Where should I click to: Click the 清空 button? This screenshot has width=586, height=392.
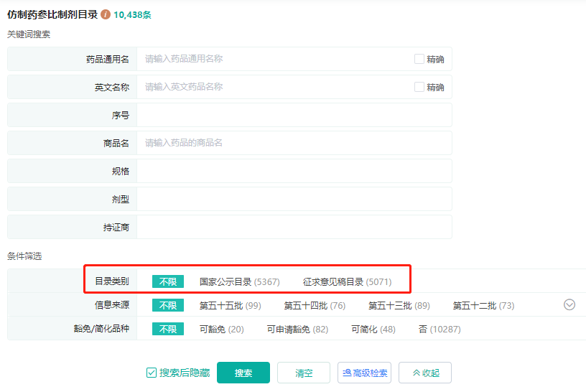point(304,373)
